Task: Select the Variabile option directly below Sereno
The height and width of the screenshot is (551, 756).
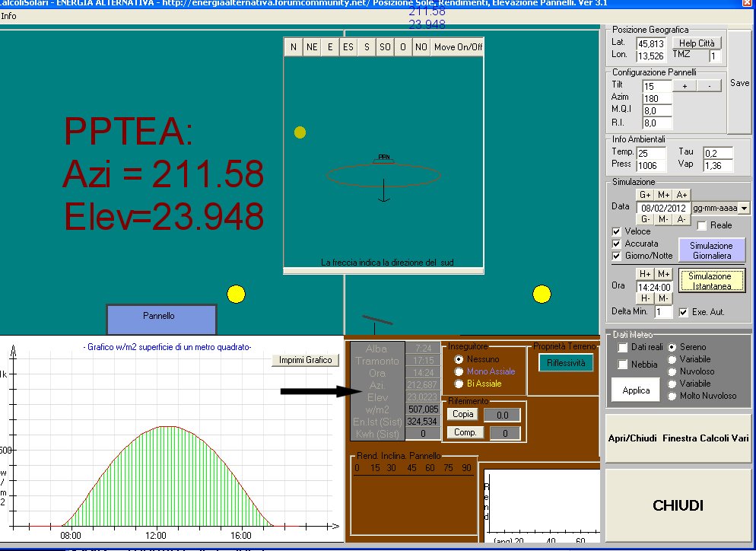Action: [x=672, y=359]
